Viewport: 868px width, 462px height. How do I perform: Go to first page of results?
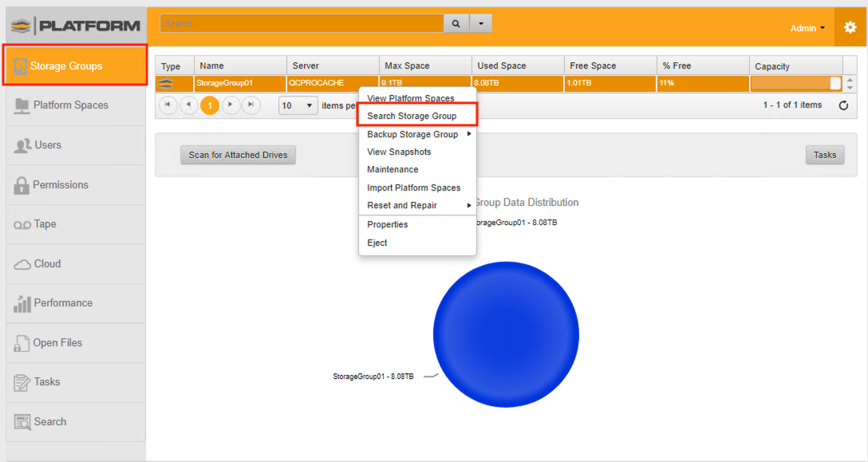[x=168, y=105]
